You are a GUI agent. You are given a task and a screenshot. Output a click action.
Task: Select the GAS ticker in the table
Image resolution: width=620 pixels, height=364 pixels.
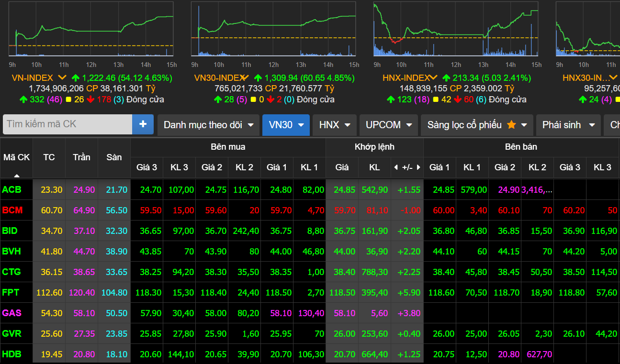tap(12, 313)
